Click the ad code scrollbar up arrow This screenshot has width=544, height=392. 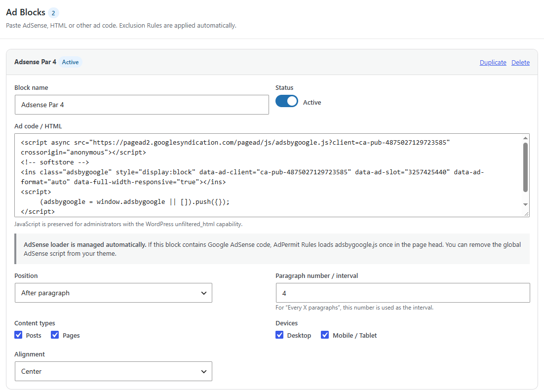pos(525,138)
